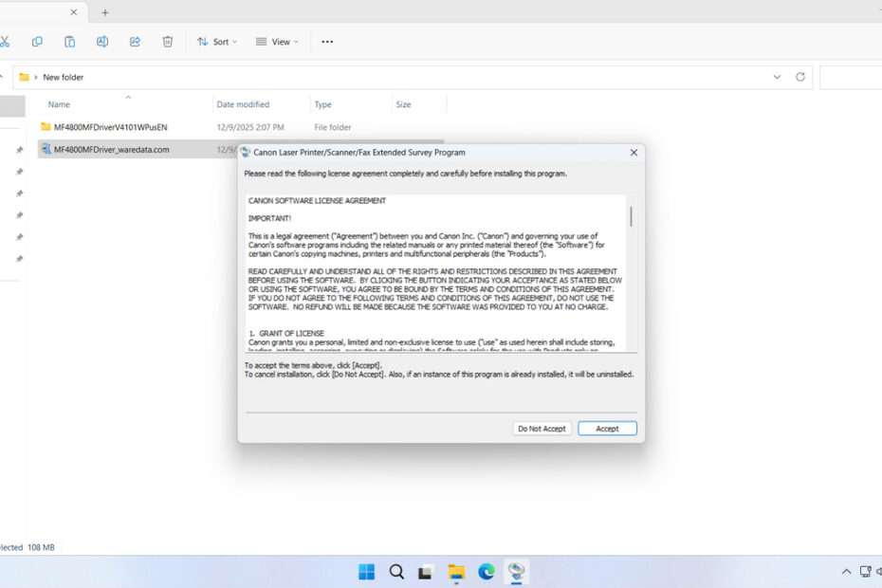
Task: Open a new File Explorer tab
Action: coord(105,12)
